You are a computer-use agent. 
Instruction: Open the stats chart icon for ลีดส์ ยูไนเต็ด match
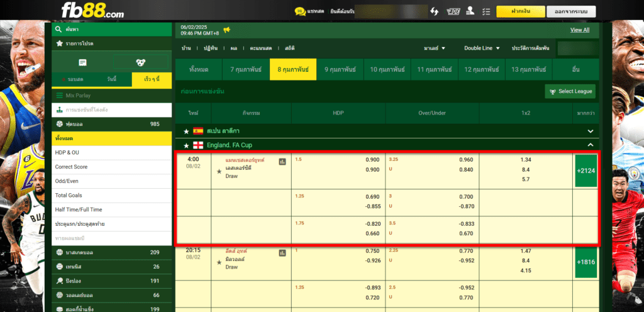(282, 253)
